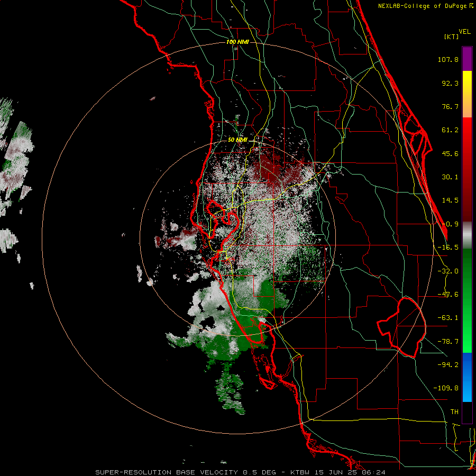Viewport: 476px width, 476px height.
Task: Click the yellow-orange segment of the color bar
Action: pyautogui.click(x=467, y=94)
